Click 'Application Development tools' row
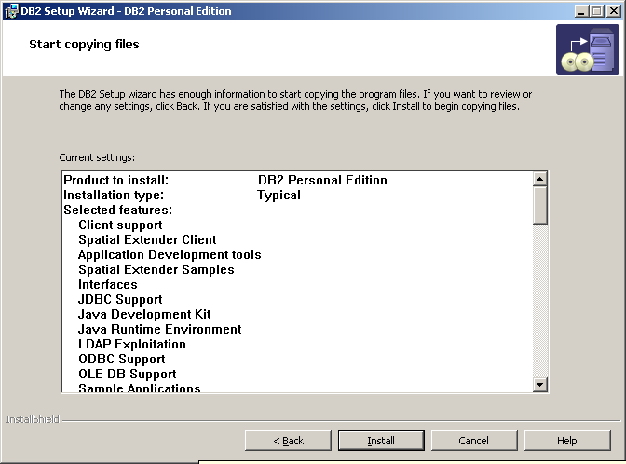 170,255
